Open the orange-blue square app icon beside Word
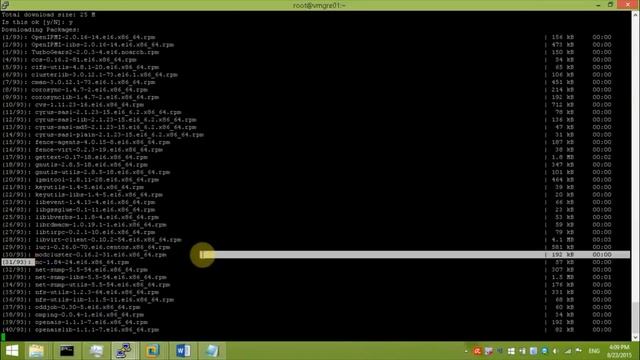640x360 pixels. tap(153, 351)
